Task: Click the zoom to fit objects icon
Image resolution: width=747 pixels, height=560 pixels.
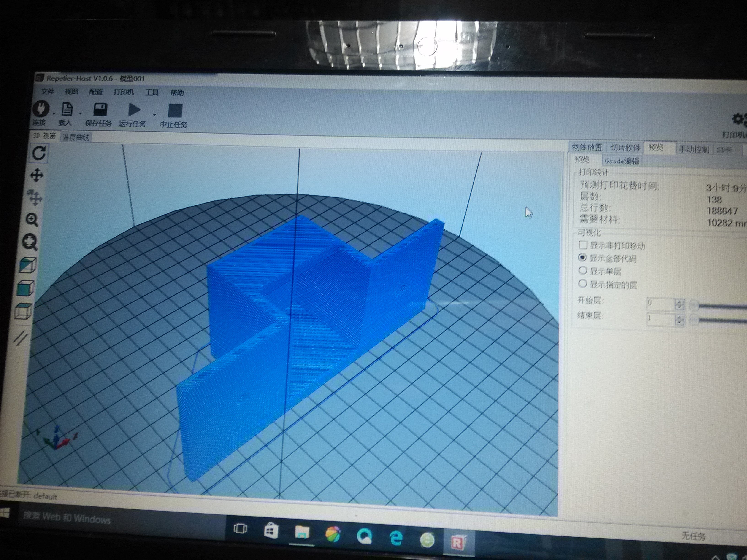Action: (x=30, y=242)
